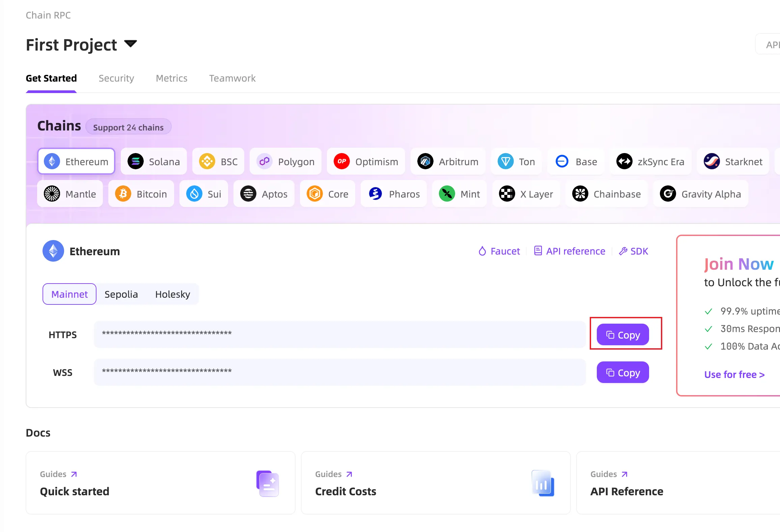Open the Security tab
This screenshot has width=780, height=532.
point(116,78)
